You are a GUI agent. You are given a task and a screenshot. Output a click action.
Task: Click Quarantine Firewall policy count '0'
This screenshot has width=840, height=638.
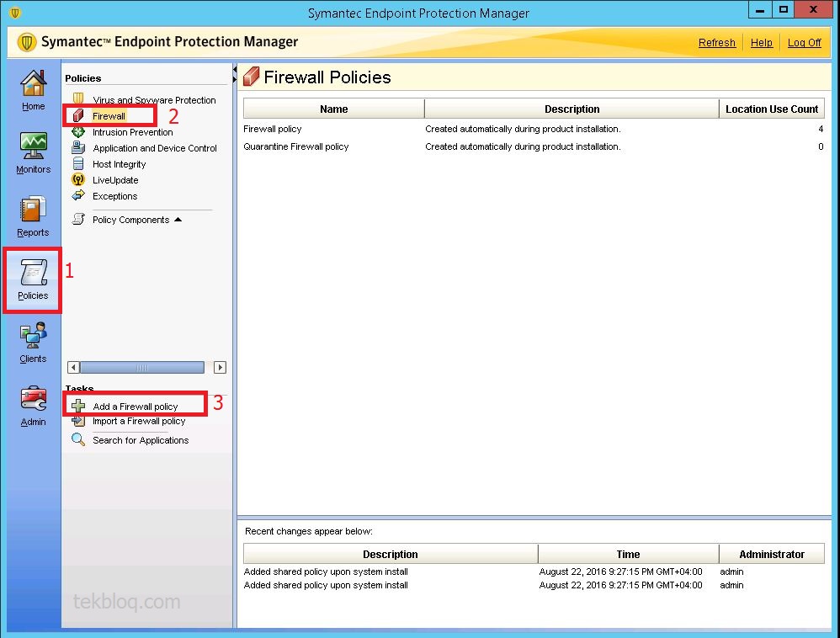pyautogui.click(x=820, y=146)
